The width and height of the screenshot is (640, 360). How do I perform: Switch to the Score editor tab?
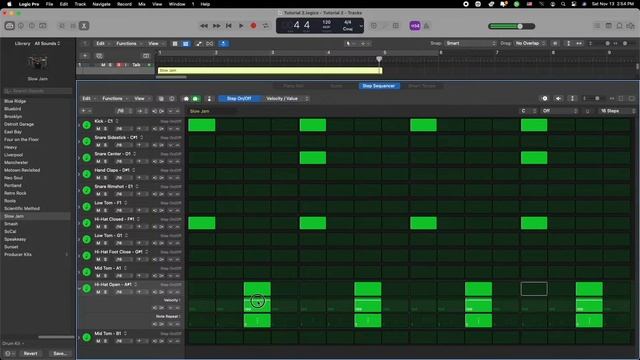[x=336, y=86]
